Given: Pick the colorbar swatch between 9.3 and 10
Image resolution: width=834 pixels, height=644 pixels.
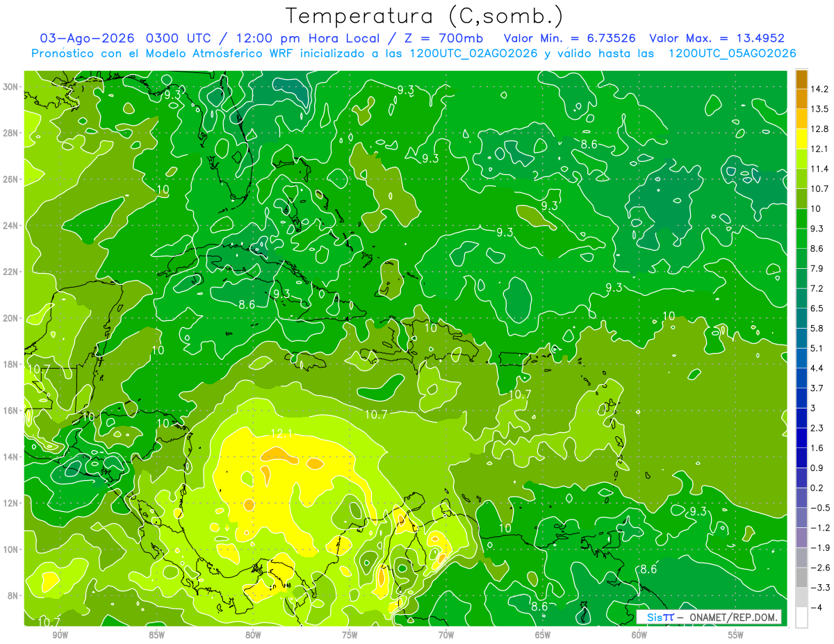Looking at the screenshot, I should pyautogui.click(x=801, y=219).
